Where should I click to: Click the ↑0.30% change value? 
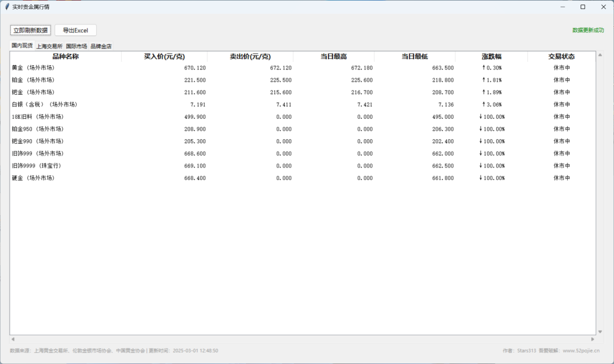492,68
